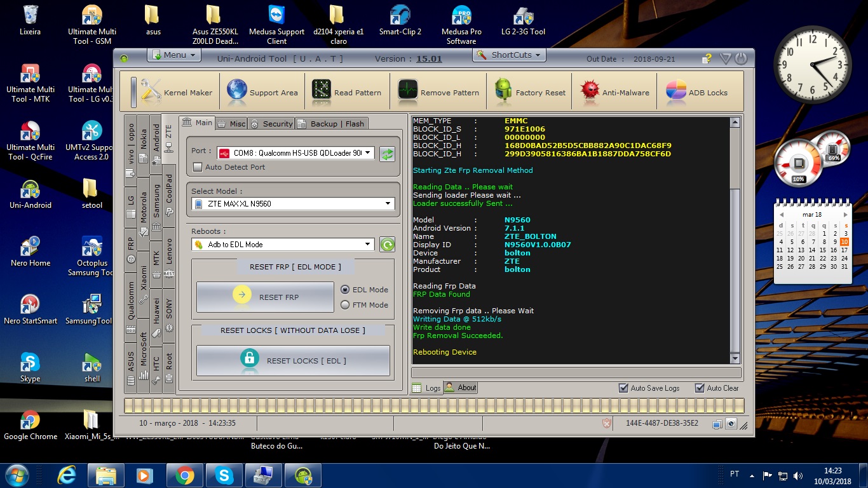Screen dimensions: 868x488
Task: Switch to the Security tab
Action: coord(271,123)
